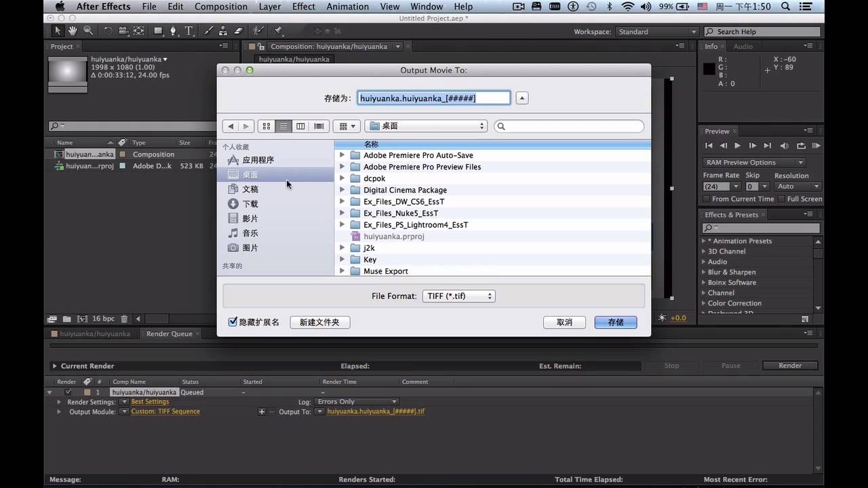Select the Selection arrow tool
Viewport: 868px width, 488px height.
[58, 31]
